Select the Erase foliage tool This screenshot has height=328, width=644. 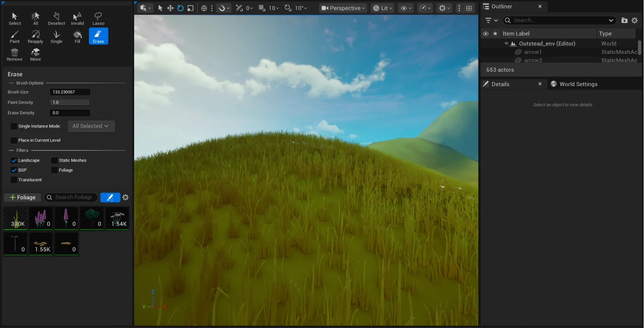click(98, 36)
